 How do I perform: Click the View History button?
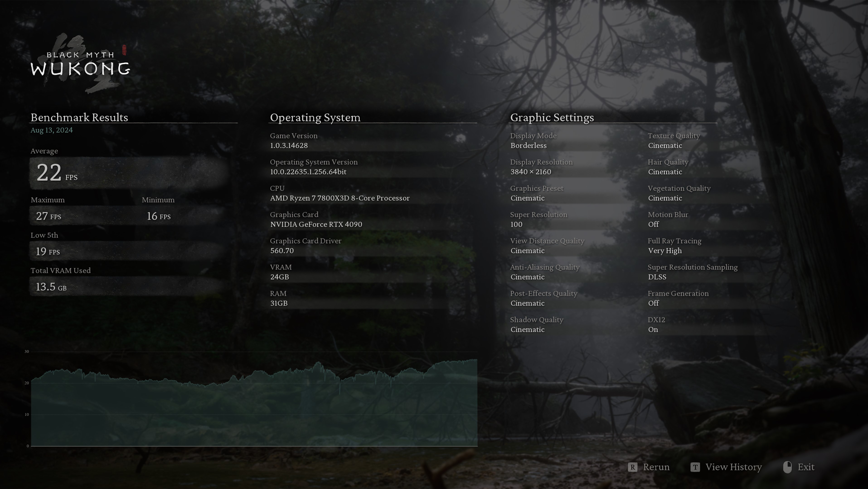pos(725,466)
